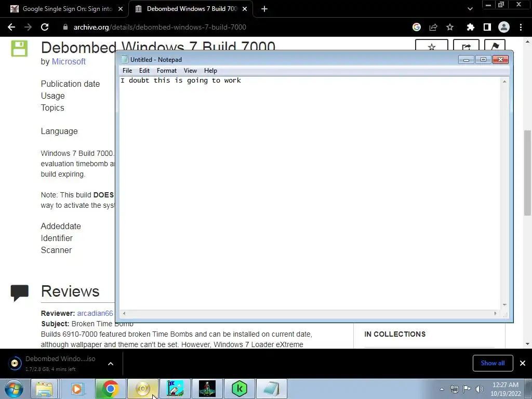
Task: Open the castle game taskbar icon
Action: click(175, 389)
